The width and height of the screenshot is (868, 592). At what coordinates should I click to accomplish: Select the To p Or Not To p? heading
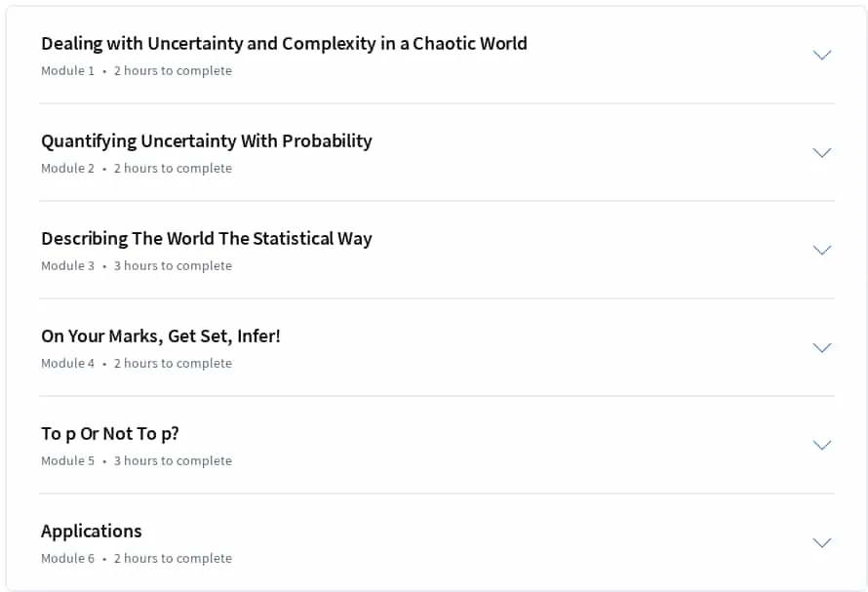pos(110,434)
